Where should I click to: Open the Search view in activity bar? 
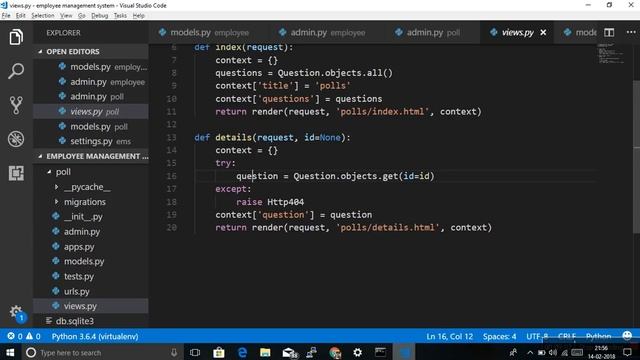click(16, 71)
